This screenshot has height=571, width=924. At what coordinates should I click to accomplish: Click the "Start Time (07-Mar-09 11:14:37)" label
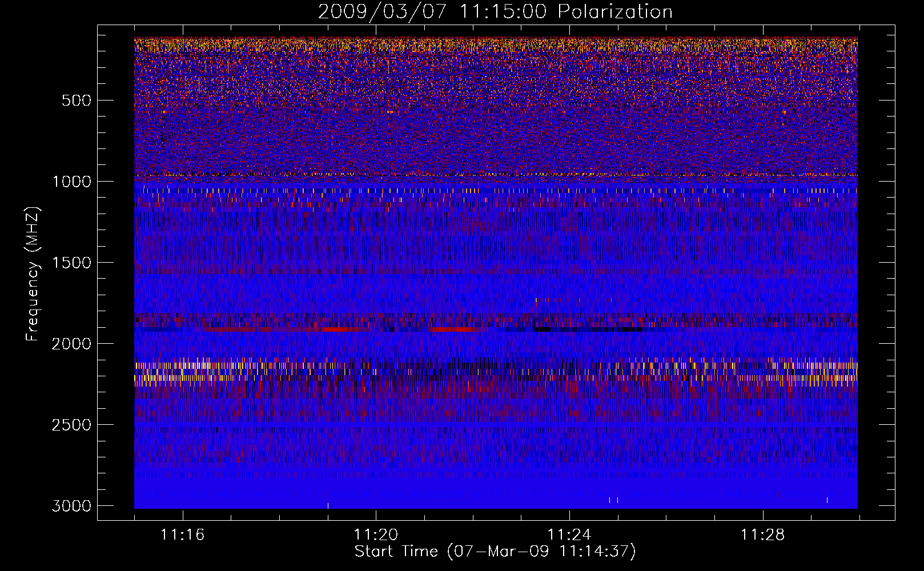coord(495,552)
